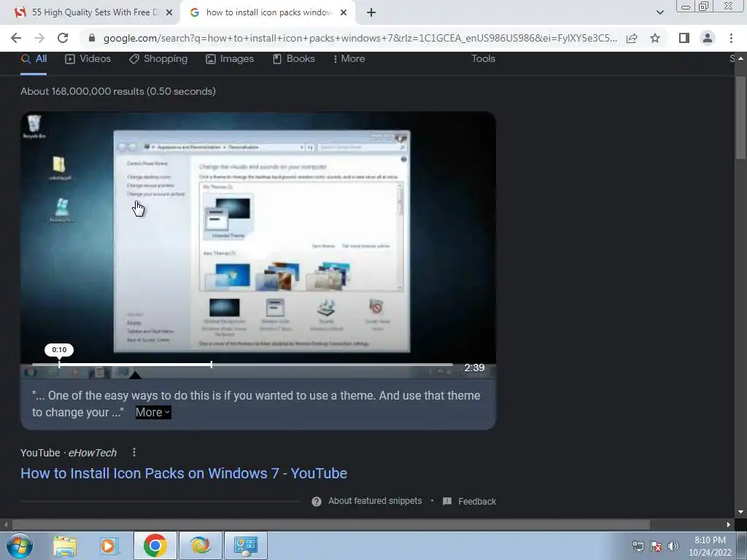Reload the Google search page
Screen dimensions: 747x560
coord(63,38)
